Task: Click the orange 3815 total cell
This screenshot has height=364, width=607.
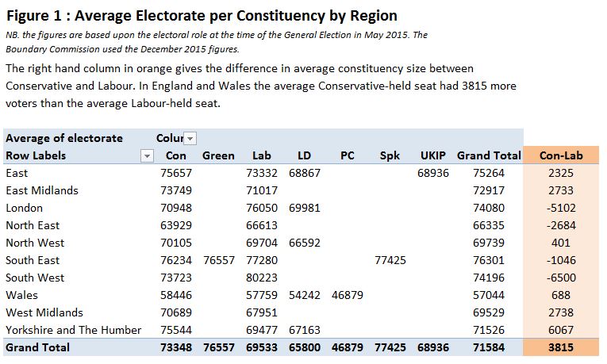Action: tap(561, 347)
